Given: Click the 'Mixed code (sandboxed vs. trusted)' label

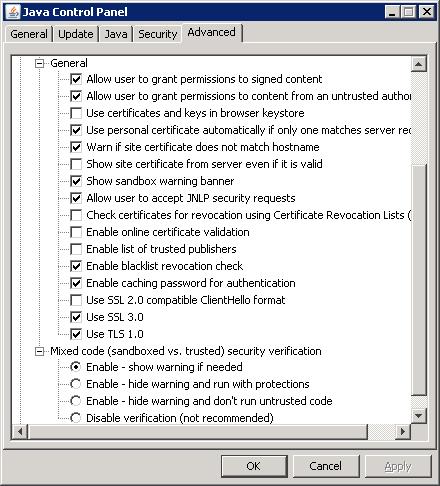Looking at the screenshot, I should point(186,351).
